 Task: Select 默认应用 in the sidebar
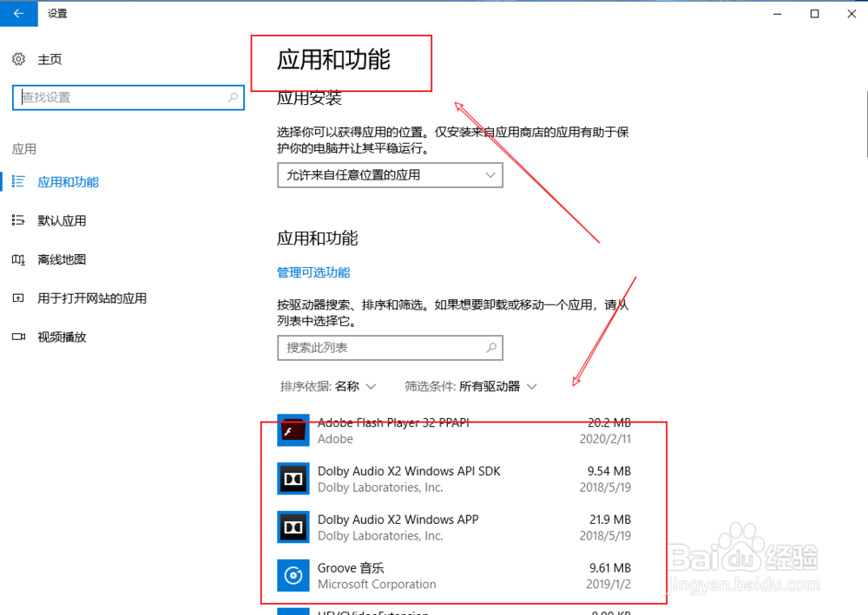(62, 220)
